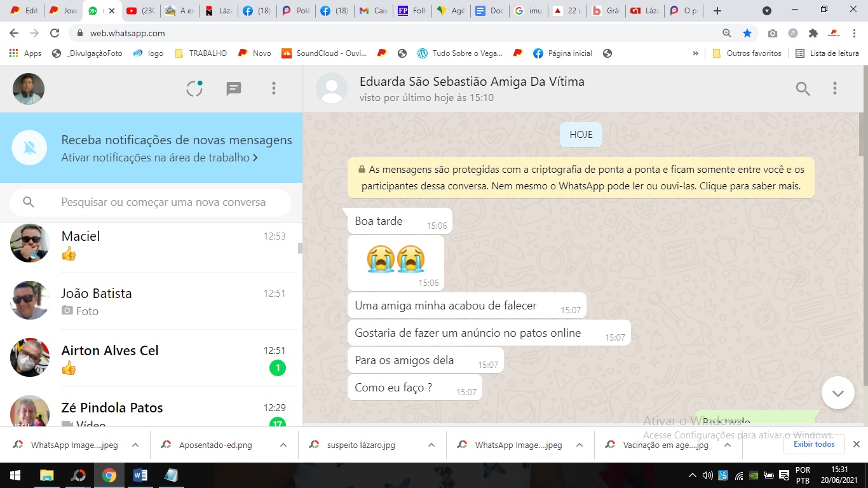Screen dimensions: 868x488
Task: Click Ativar notificações na área de trabalho
Action: (x=156, y=156)
